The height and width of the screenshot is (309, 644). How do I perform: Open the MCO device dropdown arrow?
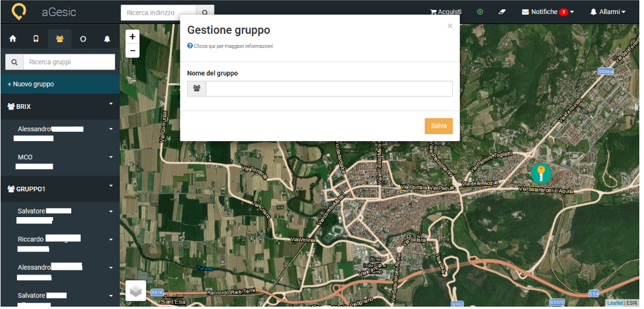coord(110,157)
